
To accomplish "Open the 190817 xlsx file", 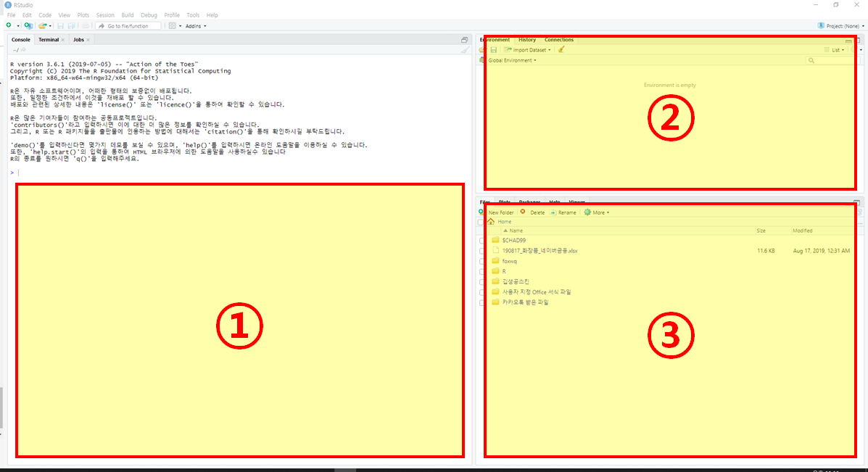I will point(540,251).
